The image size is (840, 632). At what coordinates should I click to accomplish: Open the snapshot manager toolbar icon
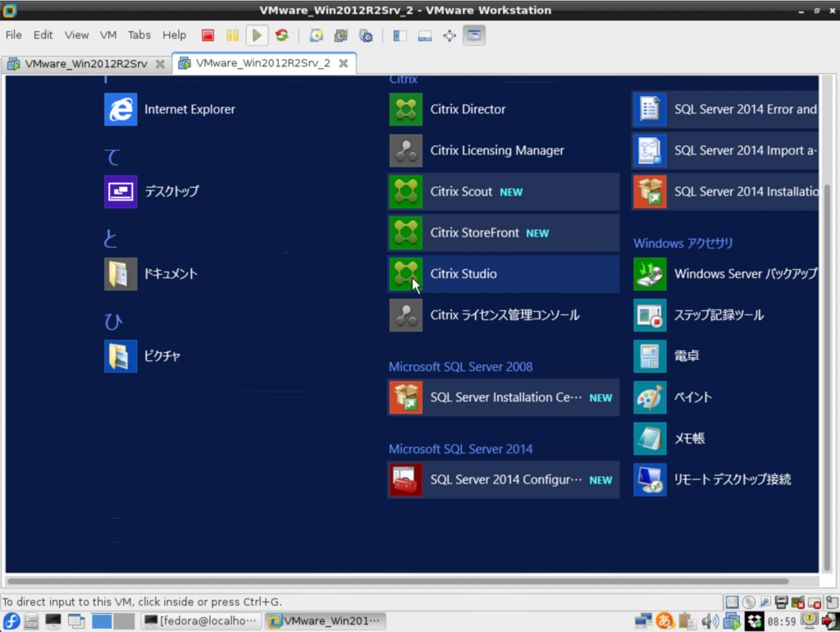[366, 35]
